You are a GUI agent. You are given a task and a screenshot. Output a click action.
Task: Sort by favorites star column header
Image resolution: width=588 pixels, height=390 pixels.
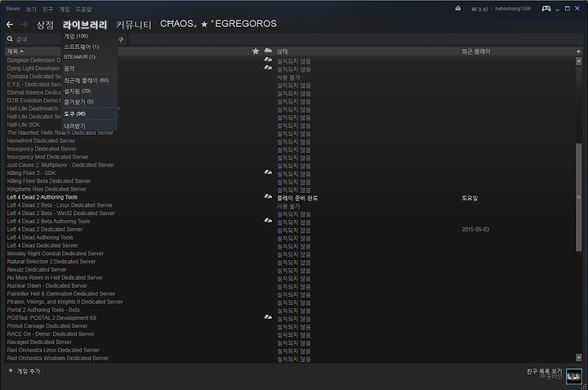coord(256,51)
